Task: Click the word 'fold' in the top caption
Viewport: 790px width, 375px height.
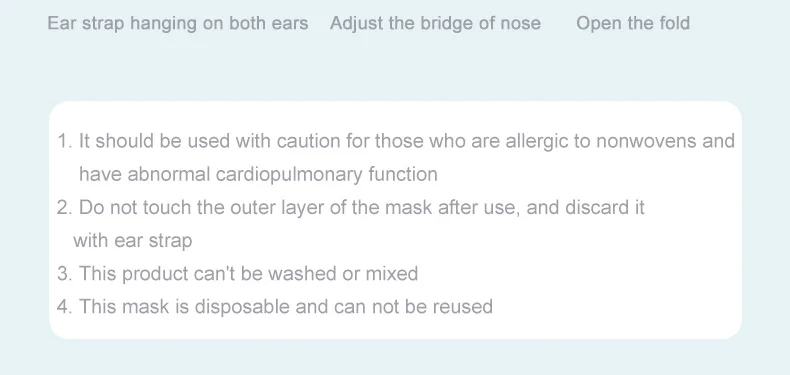Action: tap(673, 24)
